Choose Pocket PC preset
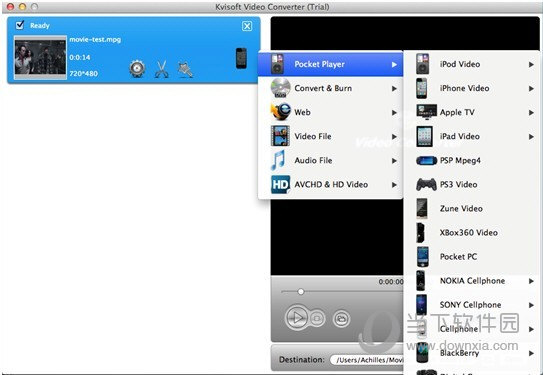 point(471,257)
